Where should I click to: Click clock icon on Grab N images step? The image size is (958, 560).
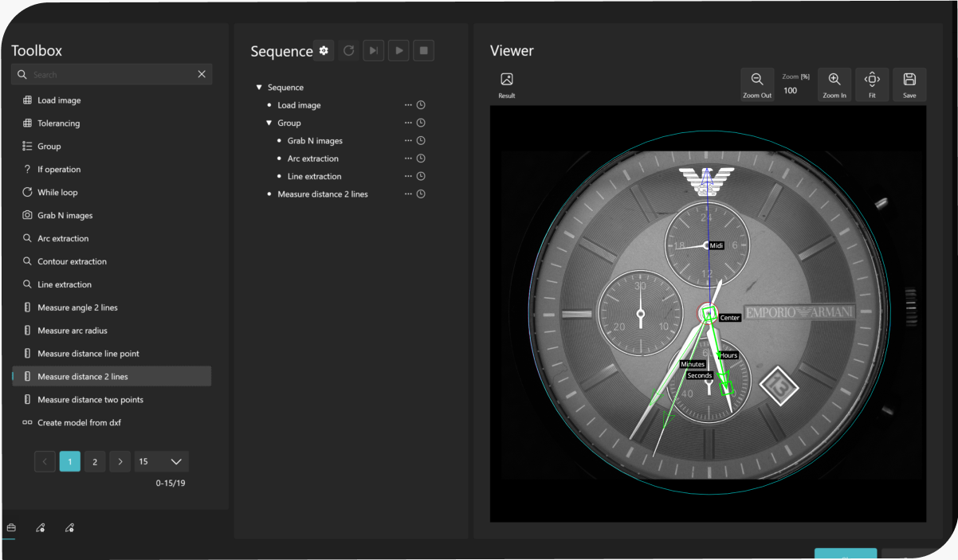421,141
